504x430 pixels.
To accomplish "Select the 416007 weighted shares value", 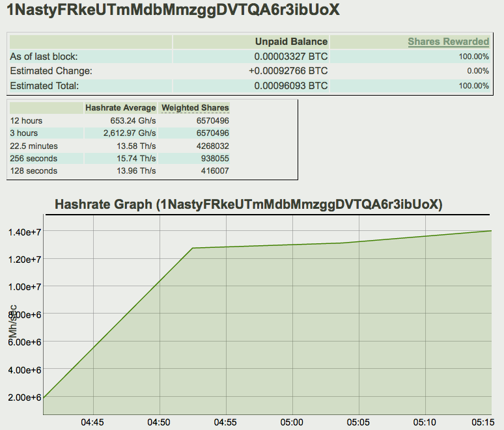I will click(x=215, y=171).
